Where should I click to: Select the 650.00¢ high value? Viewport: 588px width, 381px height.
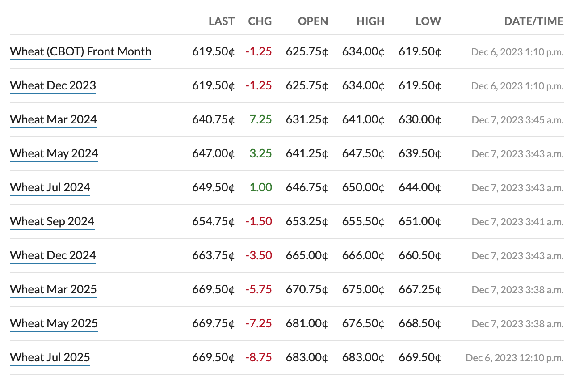click(x=363, y=188)
